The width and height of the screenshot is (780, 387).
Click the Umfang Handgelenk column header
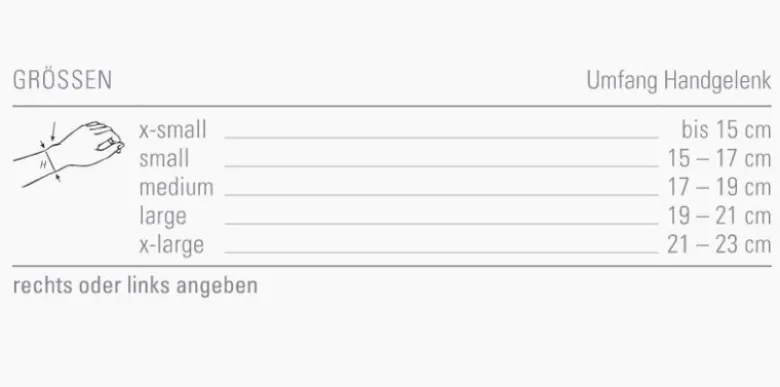pyautogui.click(x=679, y=81)
